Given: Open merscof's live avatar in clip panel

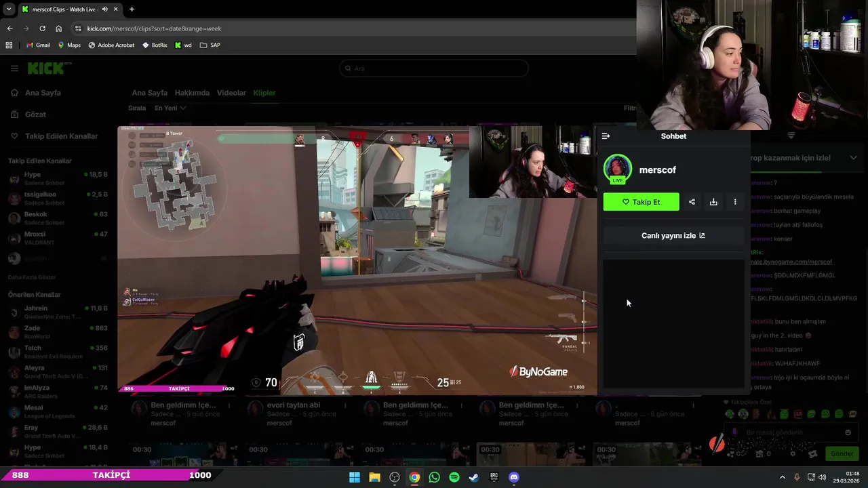Looking at the screenshot, I should (x=617, y=169).
